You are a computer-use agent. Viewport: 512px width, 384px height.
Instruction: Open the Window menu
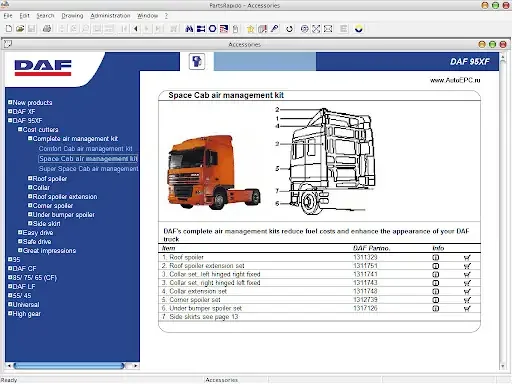147,16
